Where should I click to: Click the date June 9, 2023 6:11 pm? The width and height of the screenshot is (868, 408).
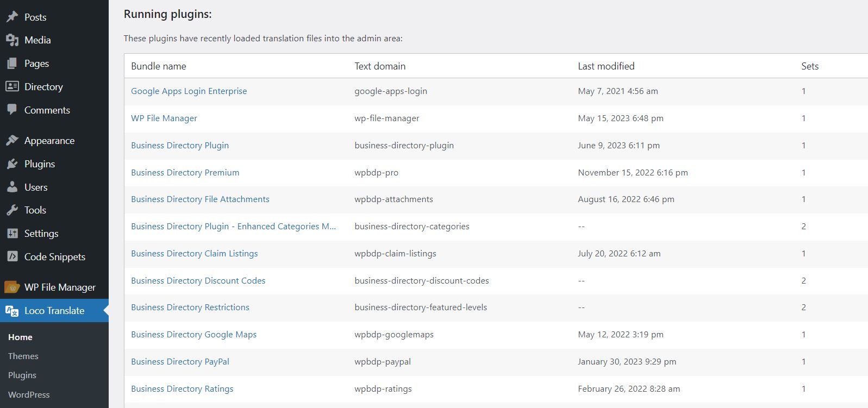619,146
